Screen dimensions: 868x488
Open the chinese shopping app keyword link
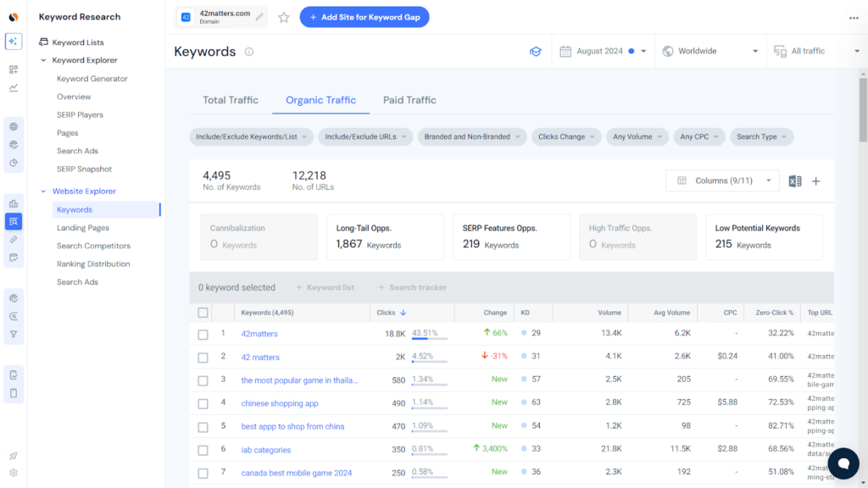click(x=280, y=403)
